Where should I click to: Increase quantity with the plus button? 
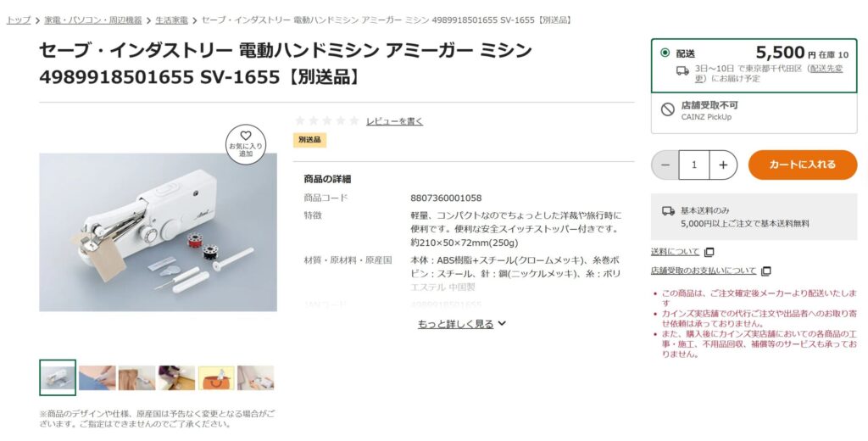[x=723, y=165]
